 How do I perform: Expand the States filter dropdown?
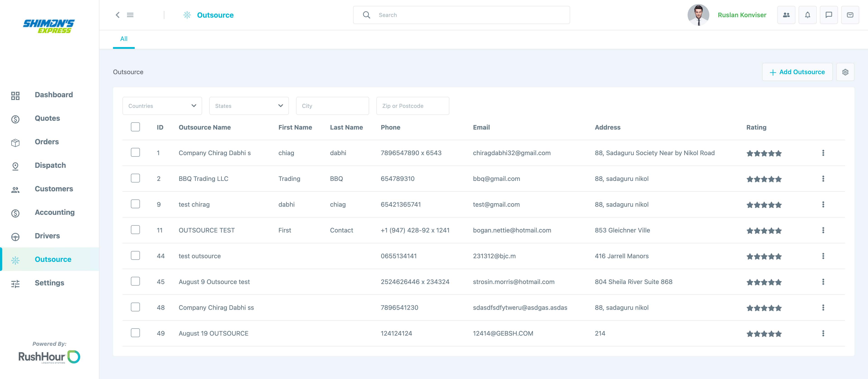(249, 106)
